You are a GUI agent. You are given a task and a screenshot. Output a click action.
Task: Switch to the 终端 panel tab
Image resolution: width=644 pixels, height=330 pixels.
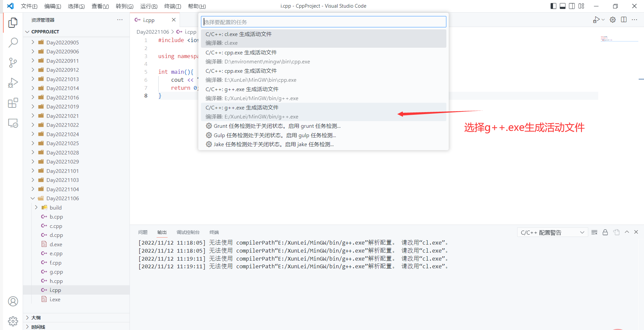[214, 232]
